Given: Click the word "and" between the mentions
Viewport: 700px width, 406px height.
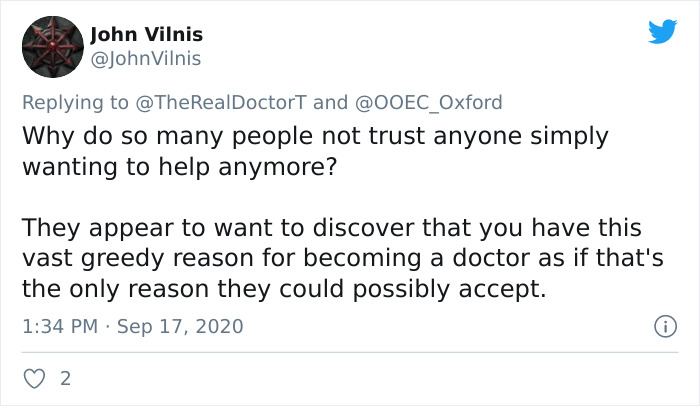Looking at the screenshot, I should tap(330, 102).
